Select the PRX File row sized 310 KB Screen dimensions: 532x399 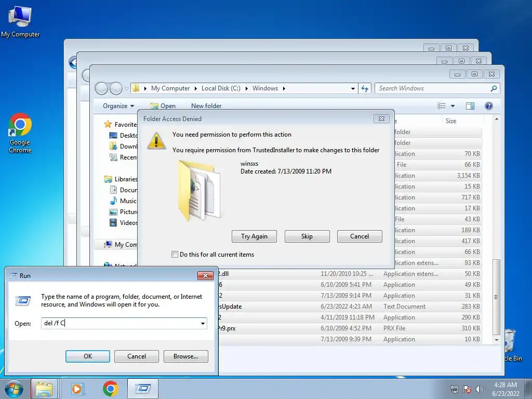pyautogui.click(x=350, y=328)
